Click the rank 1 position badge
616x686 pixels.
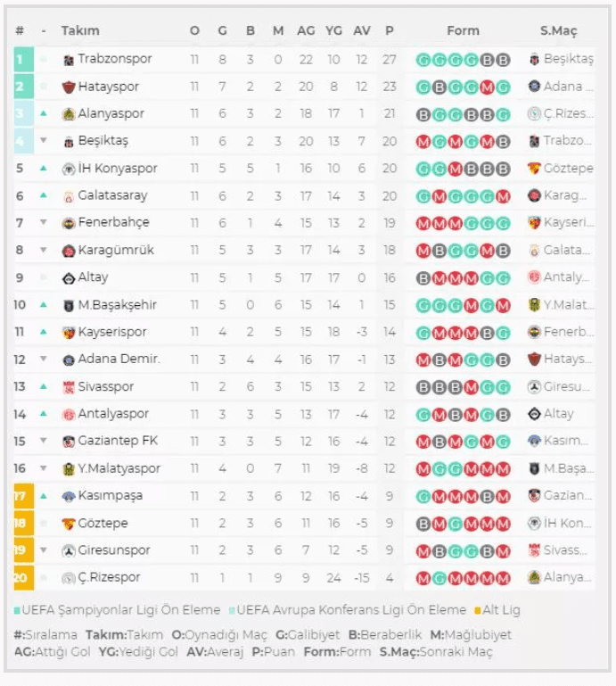pyautogui.click(x=21, y=60)
